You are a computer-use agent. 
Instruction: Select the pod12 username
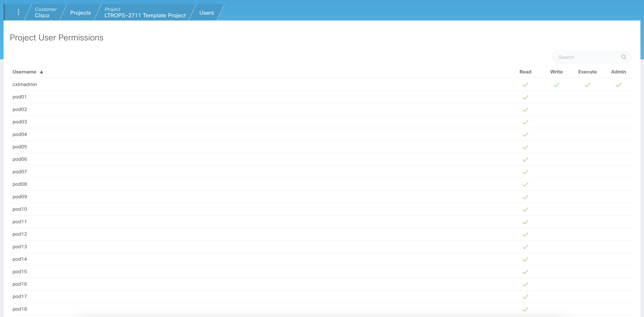(x=20, y=234)
